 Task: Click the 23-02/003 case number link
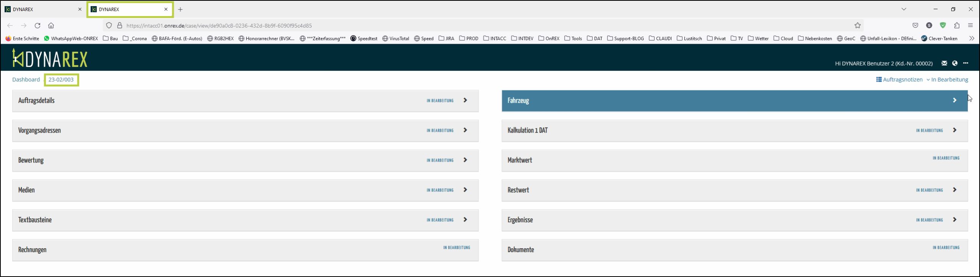pos(61,80)
